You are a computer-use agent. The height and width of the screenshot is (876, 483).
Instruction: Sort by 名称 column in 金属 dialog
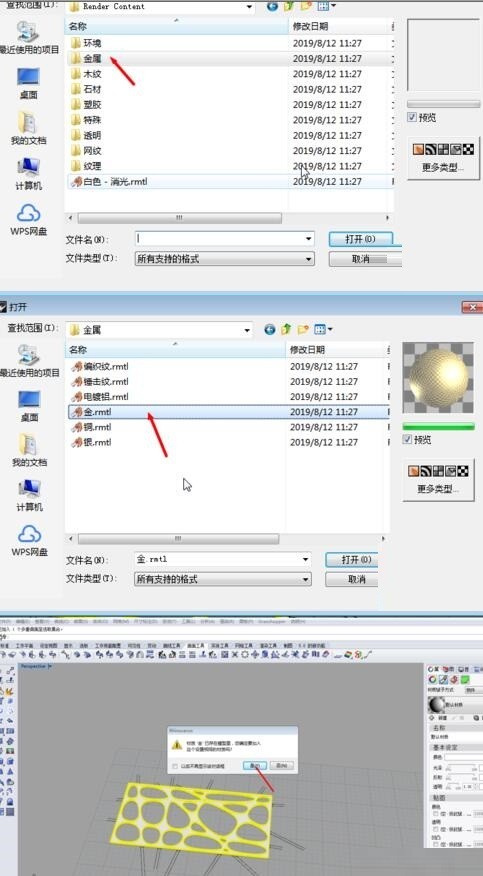tap(175, 350)
